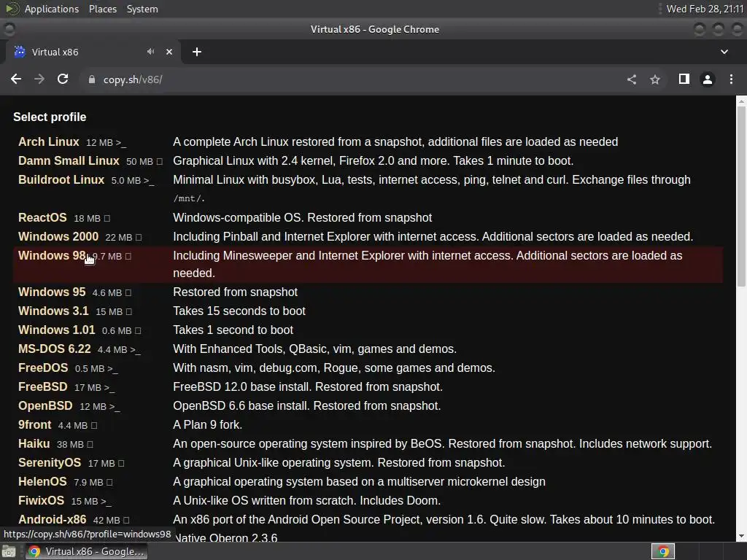Open the Chrome side panel
The width and height of the screenshot is (747, 560).
click(684, 79)
